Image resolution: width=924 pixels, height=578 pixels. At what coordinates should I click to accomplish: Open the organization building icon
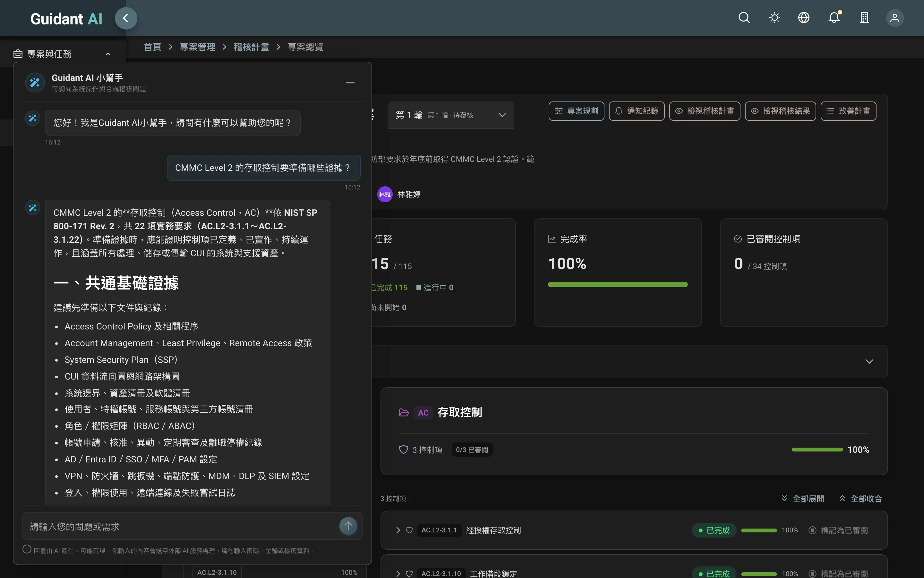tap(864, 18)
